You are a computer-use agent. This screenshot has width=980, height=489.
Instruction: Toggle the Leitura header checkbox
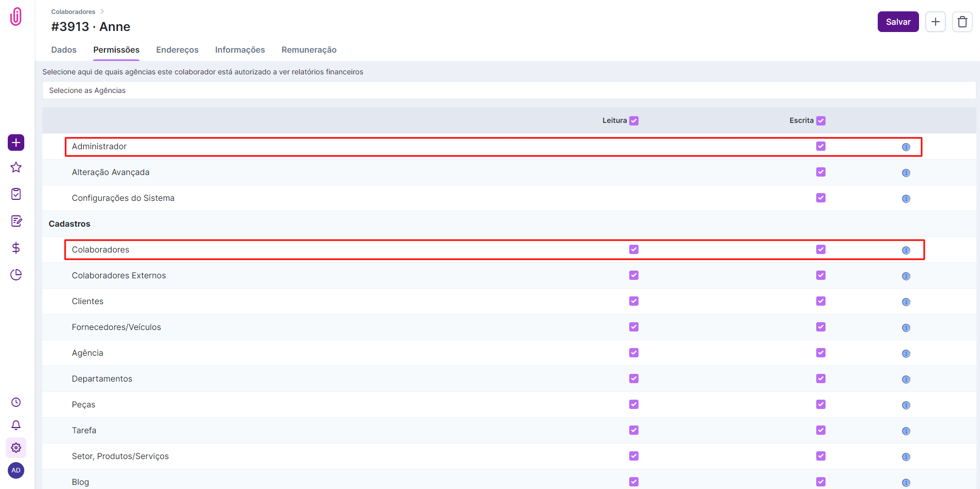point(634,121)
